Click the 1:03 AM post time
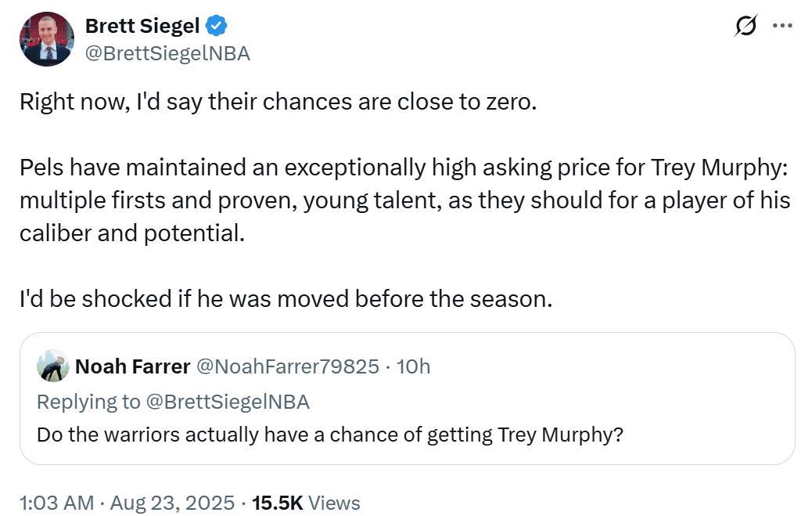 pyautogui.click(x=56, y=503)
